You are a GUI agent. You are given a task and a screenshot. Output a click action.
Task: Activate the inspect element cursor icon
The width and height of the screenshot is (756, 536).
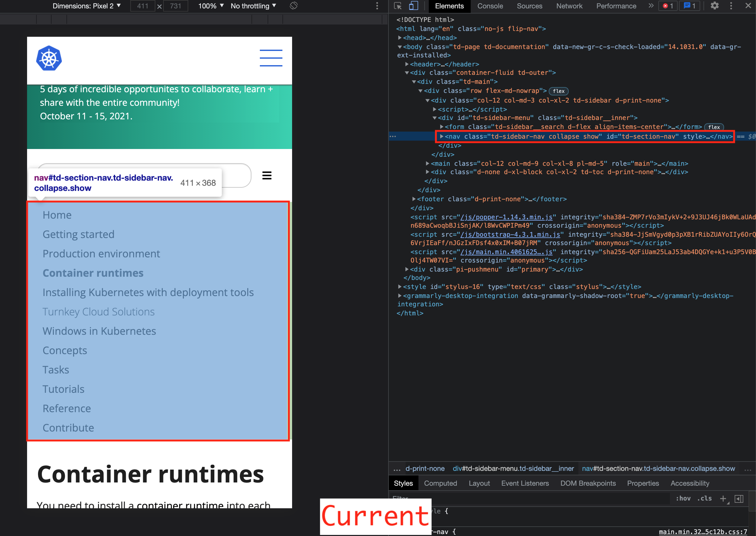point(398,6)
